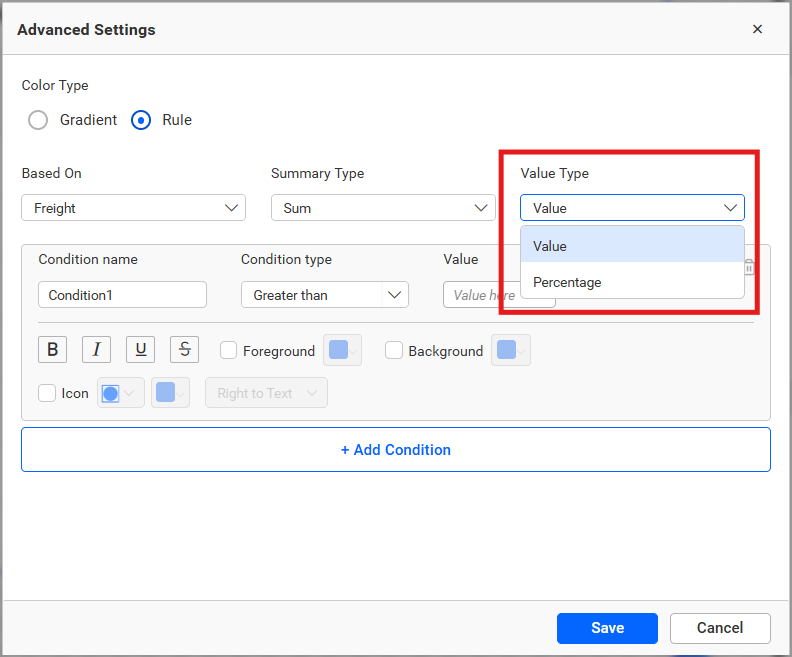Check the Background color option

click(394, 351)
